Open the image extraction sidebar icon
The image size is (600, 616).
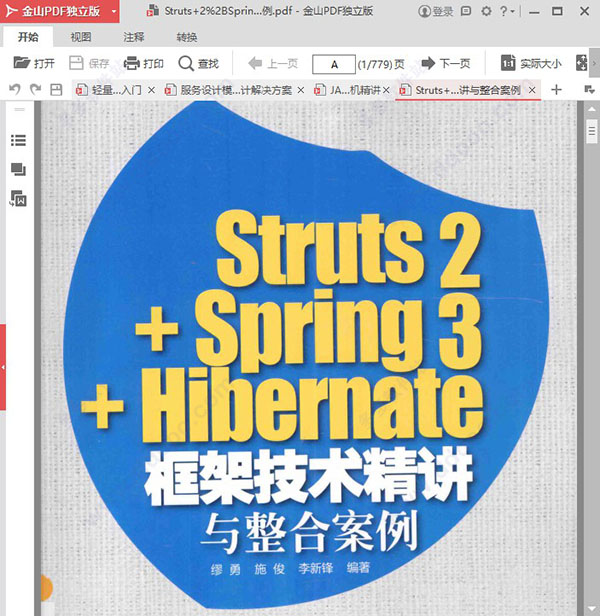(18, 199)
